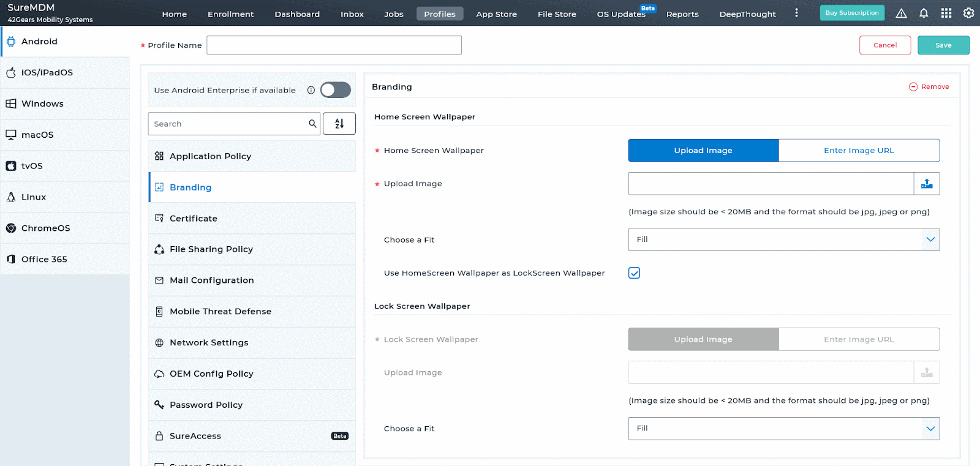The height and width of the screenshot is (466, 980).
Task: Click the Cancel button
Action: tap(884, 45)
